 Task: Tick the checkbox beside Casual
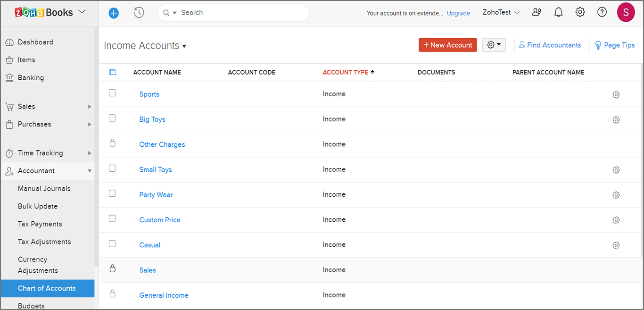[x=112, y=244]
